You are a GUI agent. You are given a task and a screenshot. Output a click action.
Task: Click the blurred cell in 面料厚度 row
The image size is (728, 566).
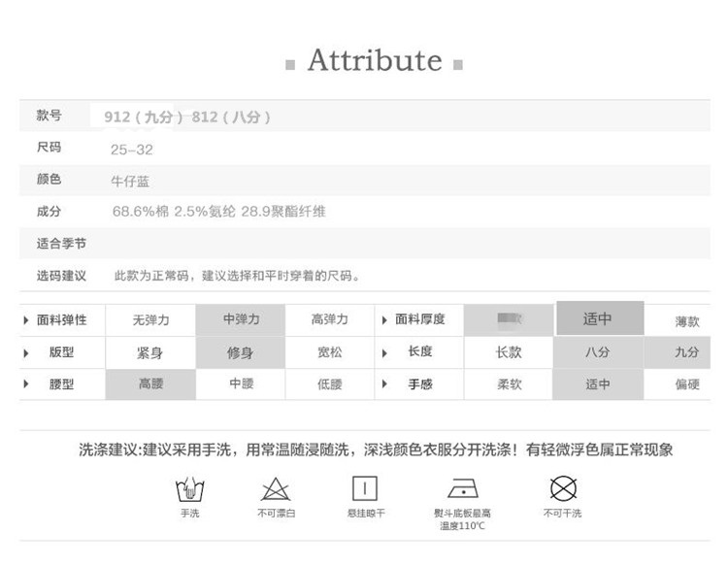coord(509,320)
